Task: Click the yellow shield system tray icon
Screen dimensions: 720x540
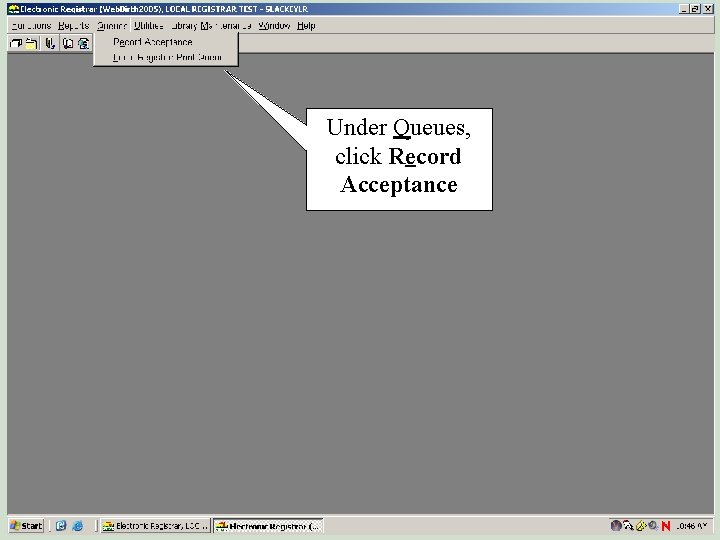Action: [641, 526]
